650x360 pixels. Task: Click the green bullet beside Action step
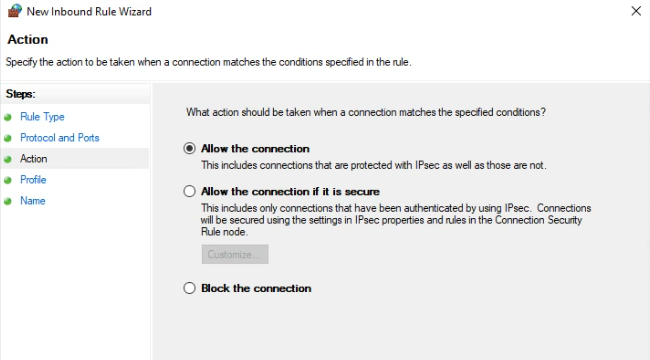pos(7,159)
